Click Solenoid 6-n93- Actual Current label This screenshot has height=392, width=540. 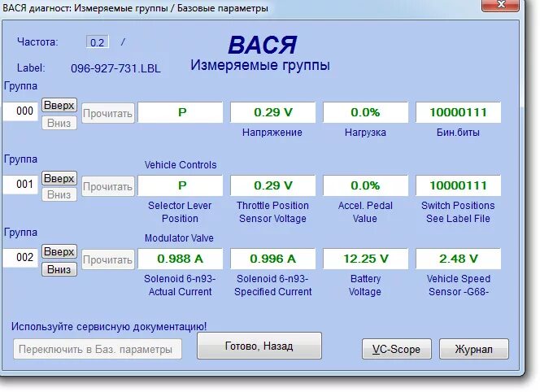pyautogui.click(x=180, y=285)
